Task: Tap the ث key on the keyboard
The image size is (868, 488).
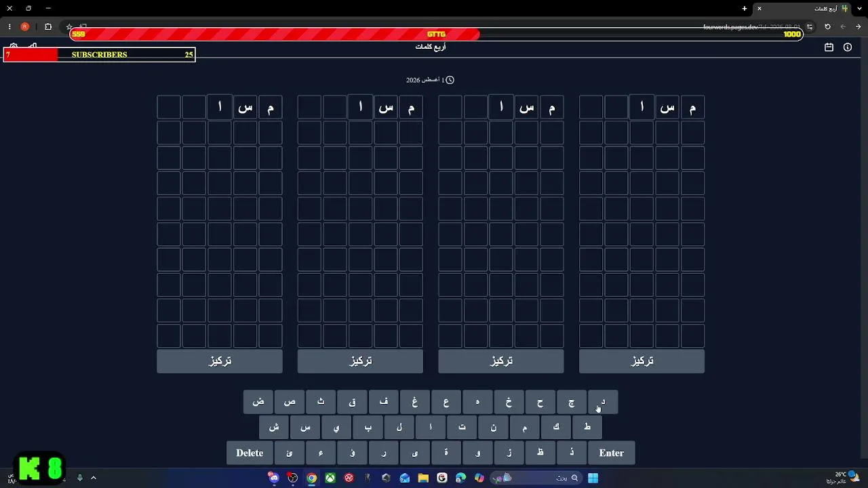Action: tap(321, 402)
